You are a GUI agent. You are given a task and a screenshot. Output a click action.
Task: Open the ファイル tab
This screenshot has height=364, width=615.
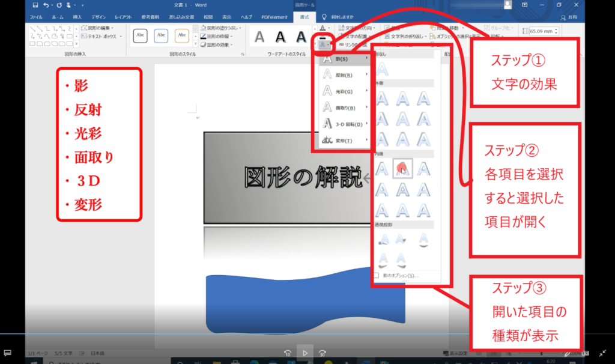(36, 17)
